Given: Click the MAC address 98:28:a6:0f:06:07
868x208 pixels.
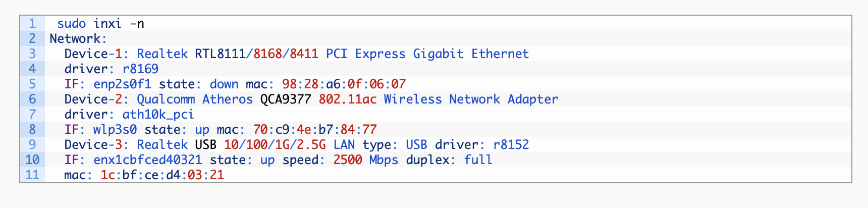Looking at the screenshot, I should tap(344, 84).
